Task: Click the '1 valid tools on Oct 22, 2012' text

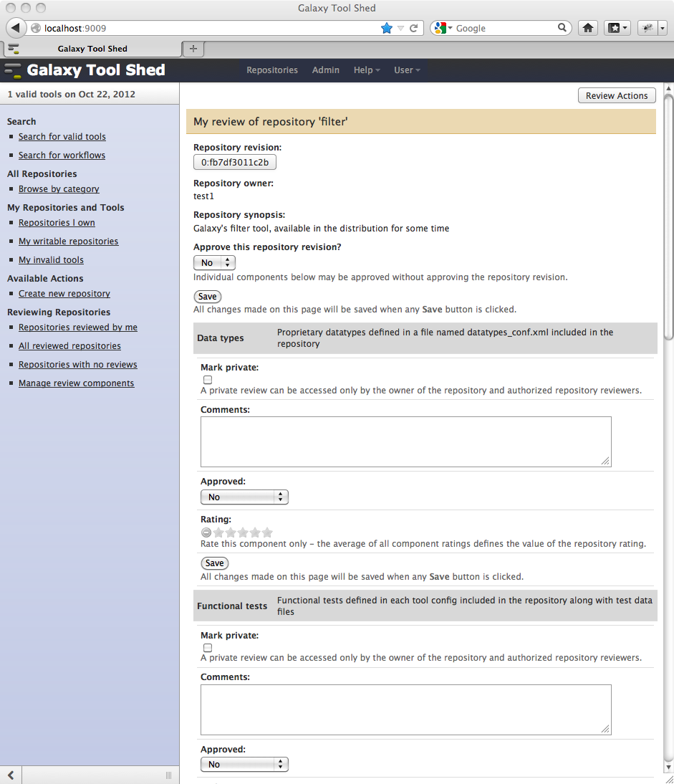Action: [71, 94]
